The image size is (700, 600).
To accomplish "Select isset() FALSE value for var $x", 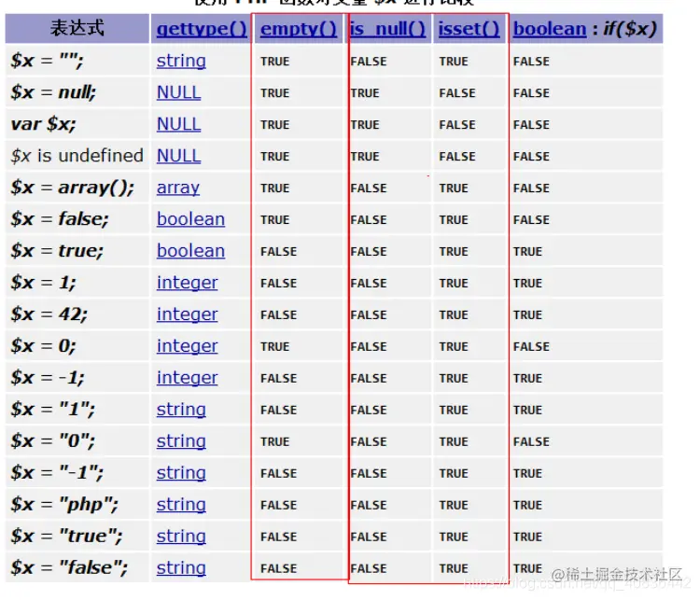I will [457, 124].
